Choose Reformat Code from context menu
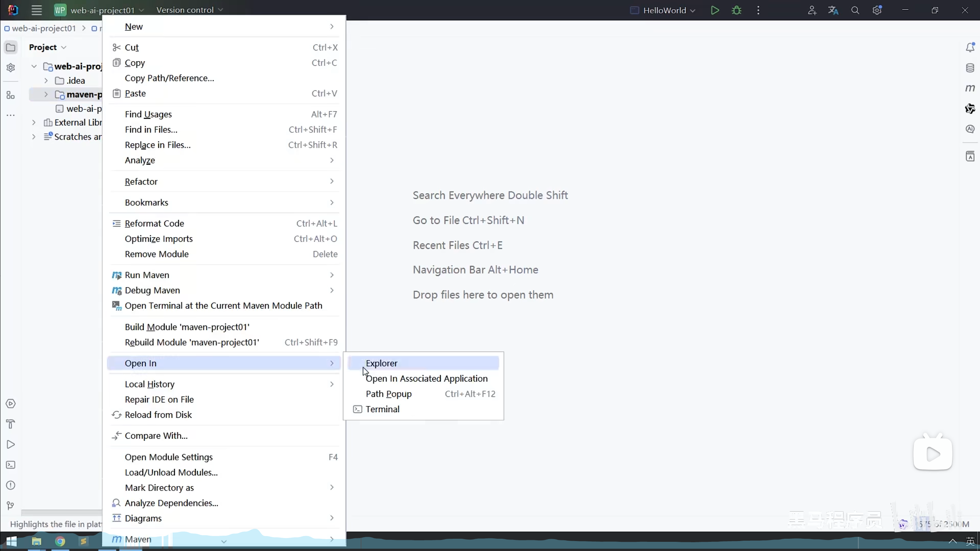The width and height of the screenshot is (980, 551). [x=154, y=223]
